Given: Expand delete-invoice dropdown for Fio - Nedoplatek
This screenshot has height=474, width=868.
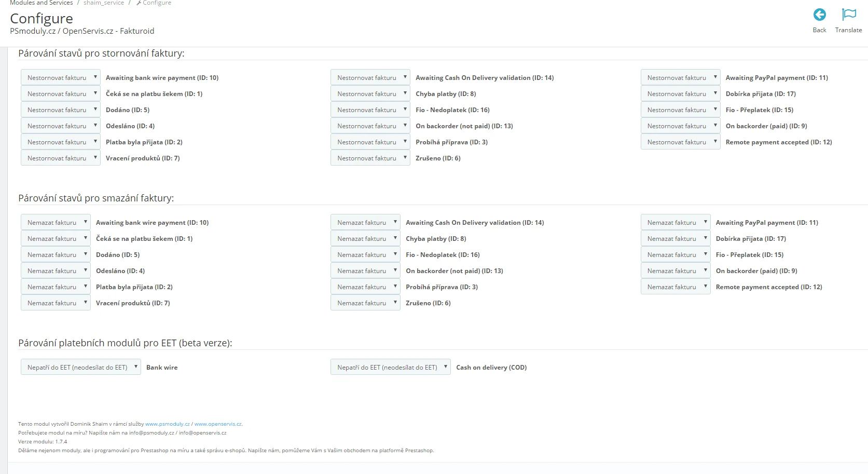Looking at the screenshot, I should point(365,255).
